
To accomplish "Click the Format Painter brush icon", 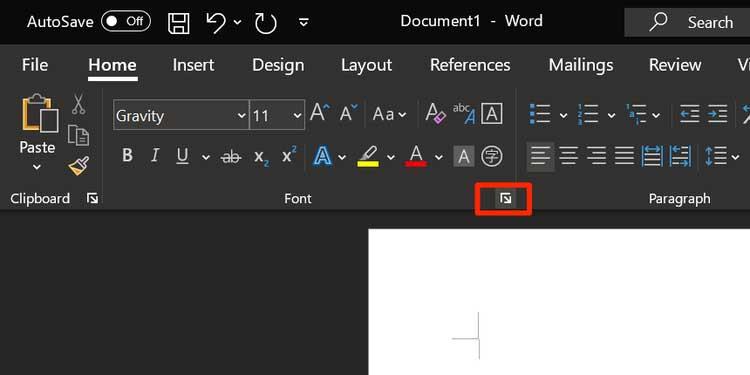I will coord(78,165).
